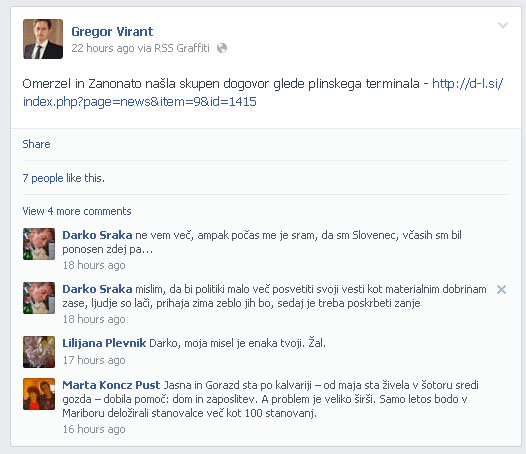Open the Lilijana Plevnik name link
The width and height of the screenshot is (526, 454).
click(x=104, y=343)
